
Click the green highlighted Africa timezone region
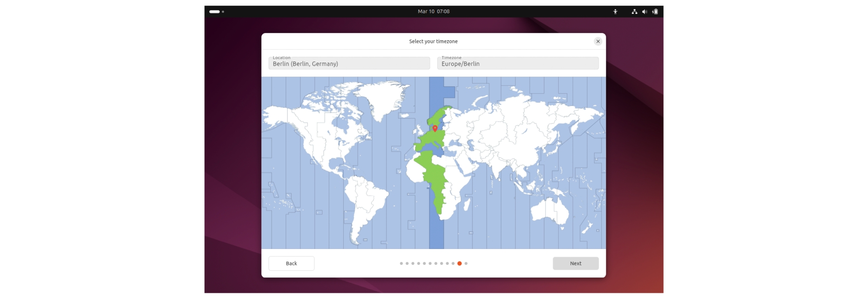tap(434, 181)
